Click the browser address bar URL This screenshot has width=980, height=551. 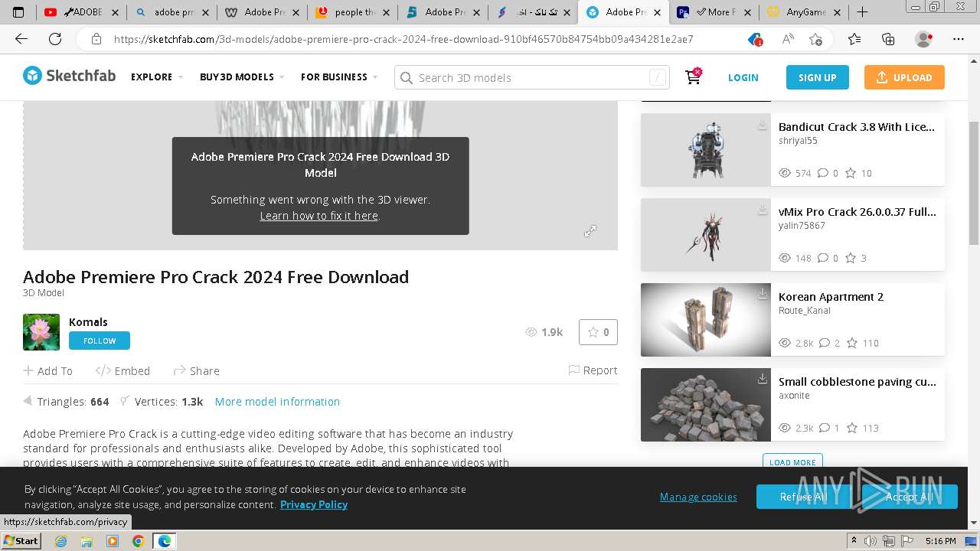403,39
